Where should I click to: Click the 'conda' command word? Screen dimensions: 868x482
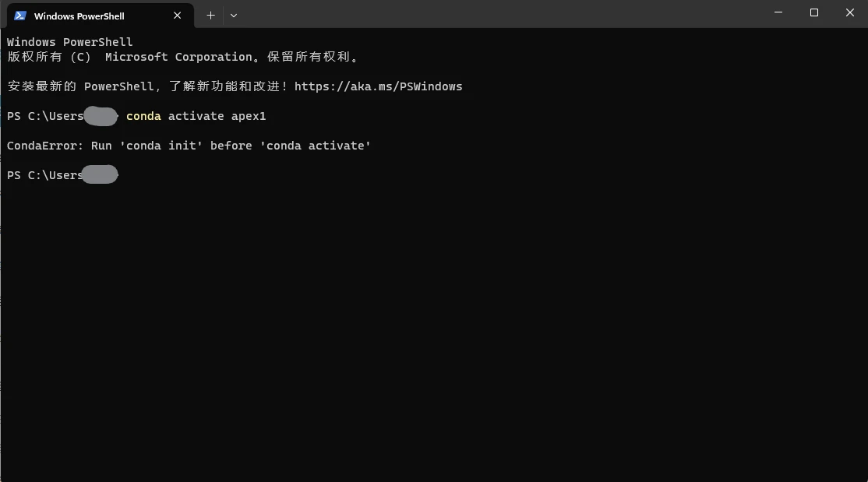tap(143, 116)
